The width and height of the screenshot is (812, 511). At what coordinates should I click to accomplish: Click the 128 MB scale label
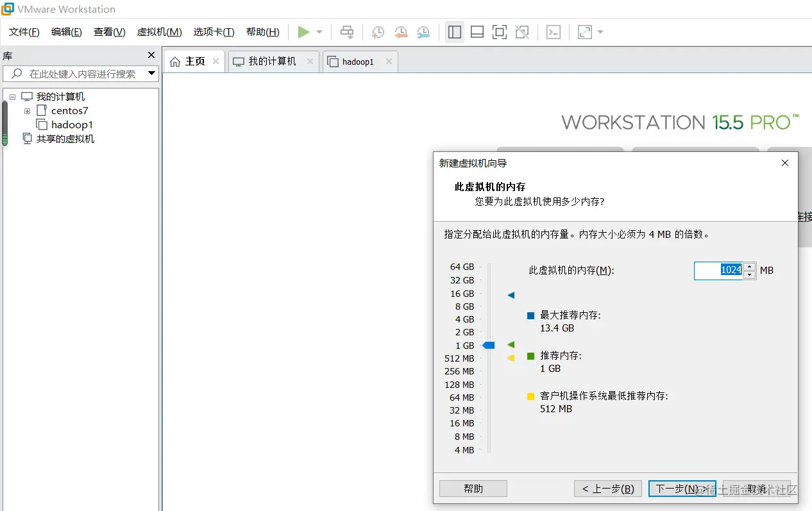pos(460,385)
